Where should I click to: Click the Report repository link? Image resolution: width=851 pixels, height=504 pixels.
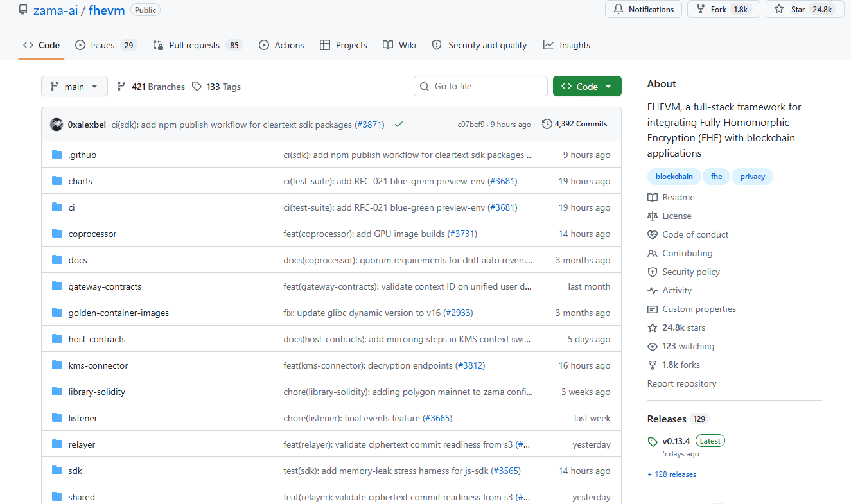pos(681,383)
